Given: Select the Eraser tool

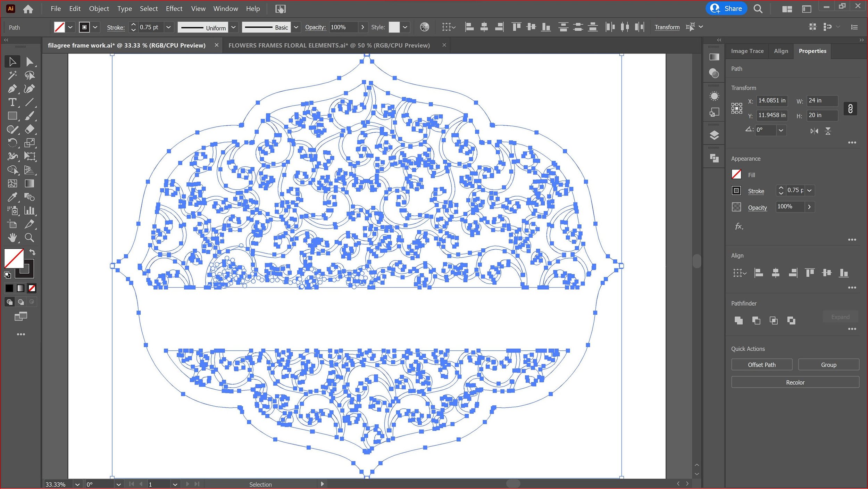Looking at the screenshot, I should click(x=30, y=130).
